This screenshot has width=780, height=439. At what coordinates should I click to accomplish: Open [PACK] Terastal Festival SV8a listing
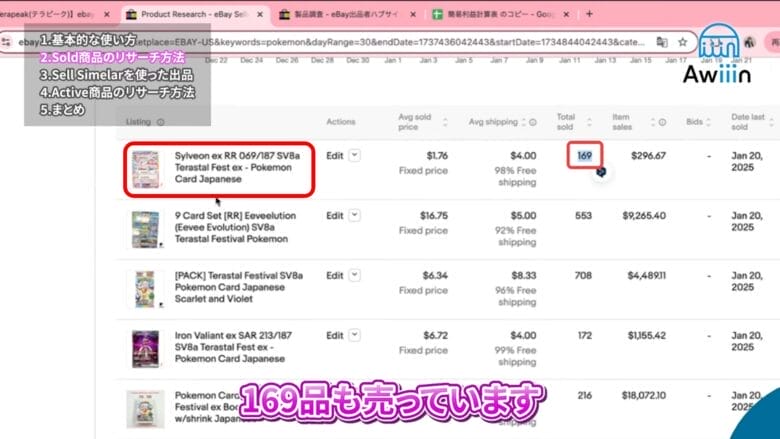[239, 287]
